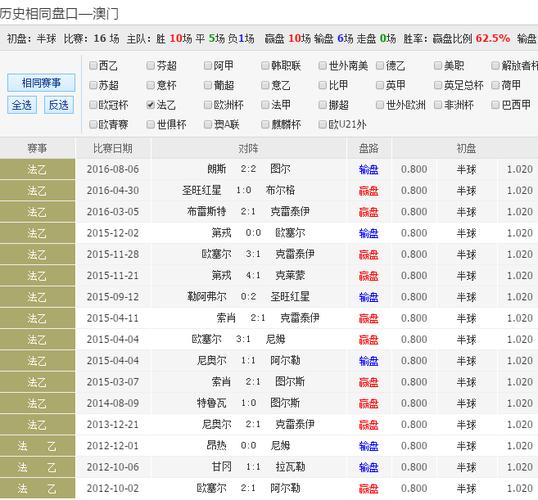Screen dimensions: 538x500
Task: Click 赢盘 result in 布尔格 row
Action: tap(369, 191)
